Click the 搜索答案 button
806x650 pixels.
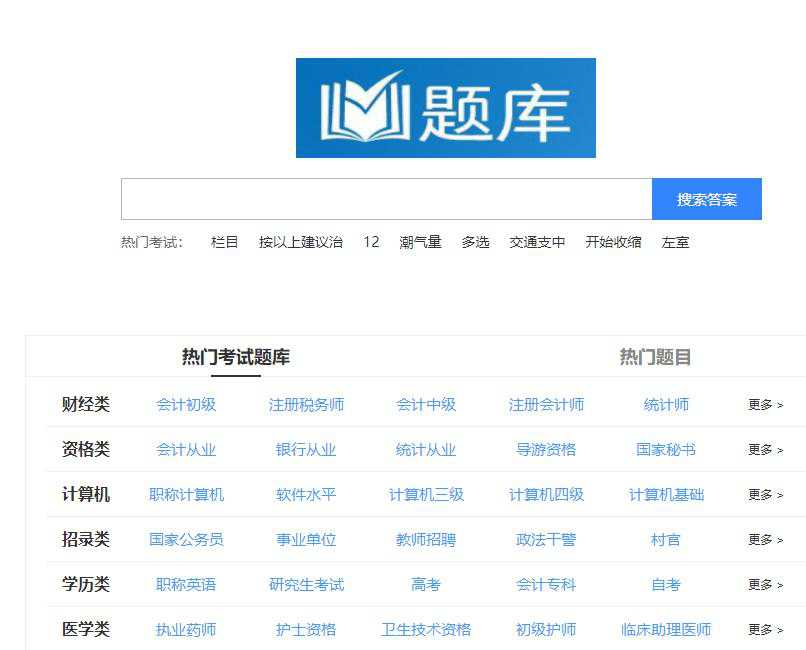coord(707,199)
